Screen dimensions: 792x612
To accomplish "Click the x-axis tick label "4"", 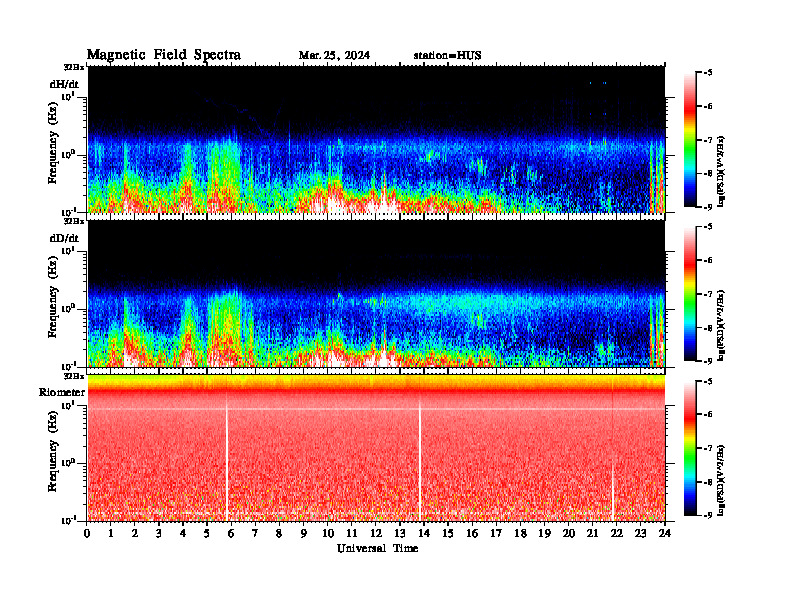I will tap(183, 533).
